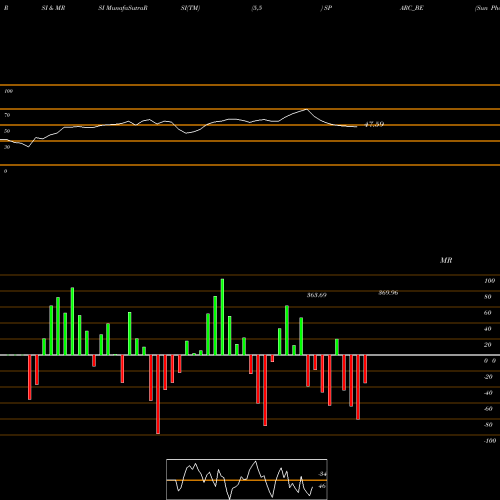Click the MR axis label 60
The image size is (500, 500).
[488, 313]
